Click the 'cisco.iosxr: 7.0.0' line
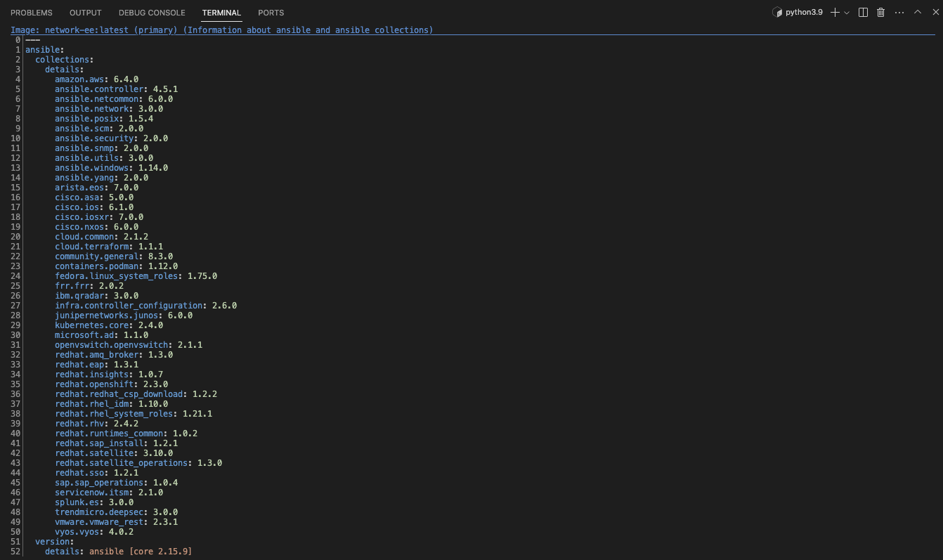Viewport: 943px width, 560px height. point(99,217)
